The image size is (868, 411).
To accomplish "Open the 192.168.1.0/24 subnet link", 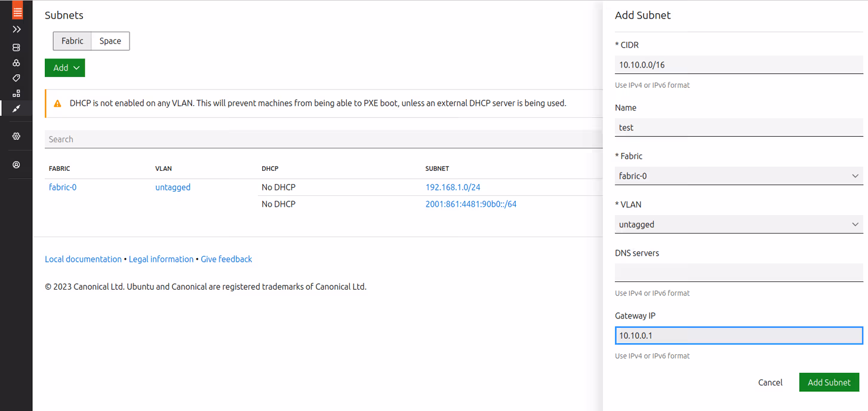I will (x=453, y=187).
